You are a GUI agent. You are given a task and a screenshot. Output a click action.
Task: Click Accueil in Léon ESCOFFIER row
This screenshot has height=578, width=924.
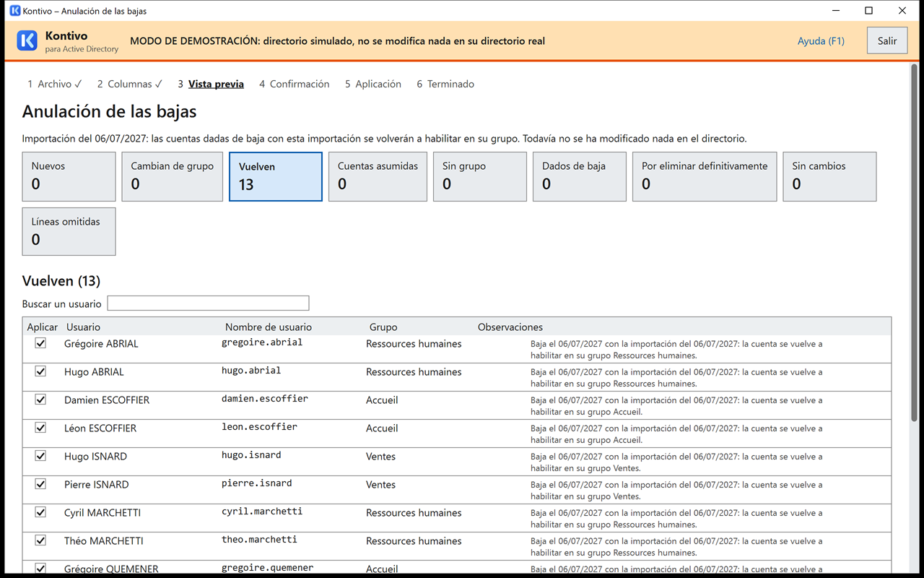pyautogui.click(x=382, y=428)
